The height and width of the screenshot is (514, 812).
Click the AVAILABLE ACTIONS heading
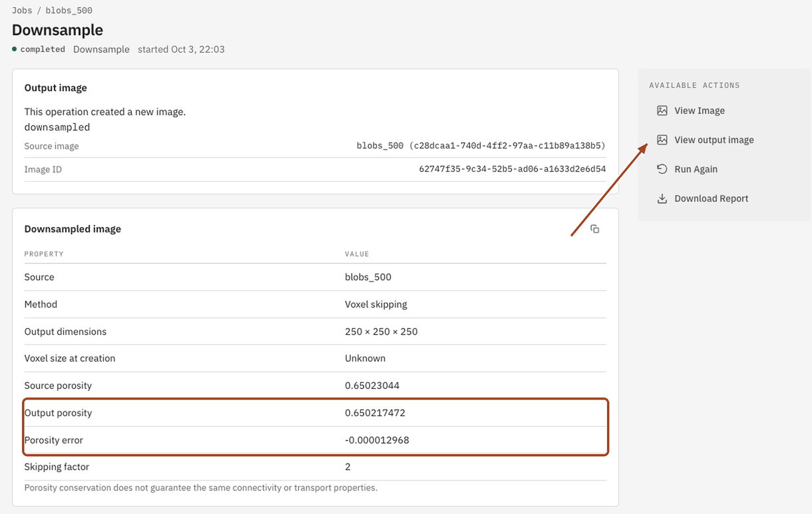tap(694, 85)
